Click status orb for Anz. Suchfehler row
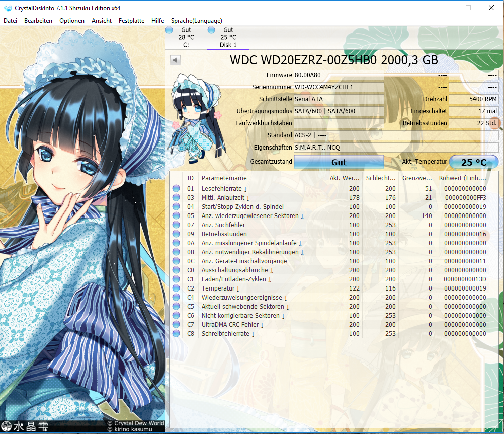504x434 pixels. pyautogui.click(x=176, y=225)
